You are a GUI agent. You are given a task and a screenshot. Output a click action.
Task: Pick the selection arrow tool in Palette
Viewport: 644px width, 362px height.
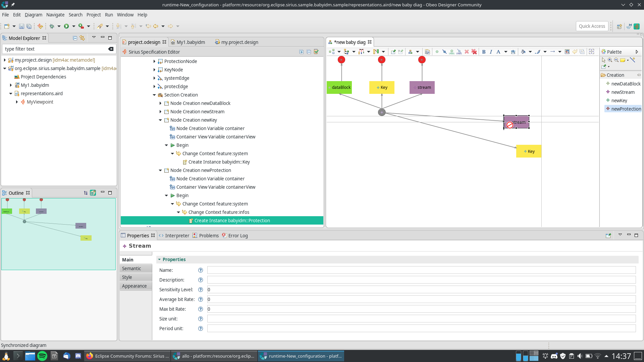[604, 60]
